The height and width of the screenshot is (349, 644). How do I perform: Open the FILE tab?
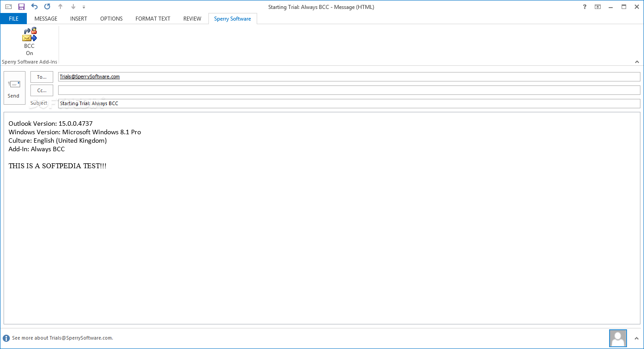[13, 19]
